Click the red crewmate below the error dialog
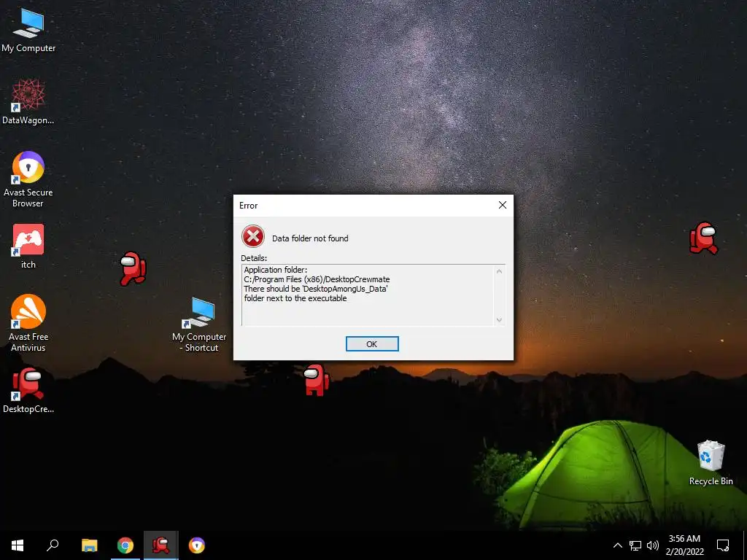 [317, 379]
